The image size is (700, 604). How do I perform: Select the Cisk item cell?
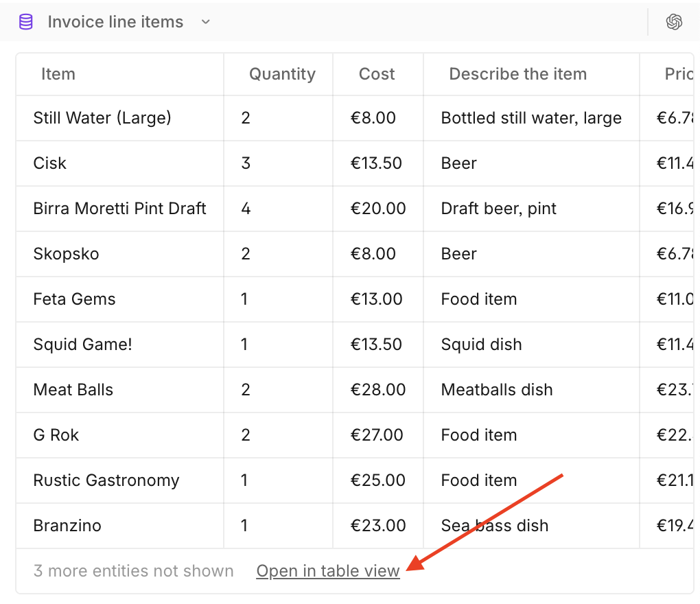50,163
